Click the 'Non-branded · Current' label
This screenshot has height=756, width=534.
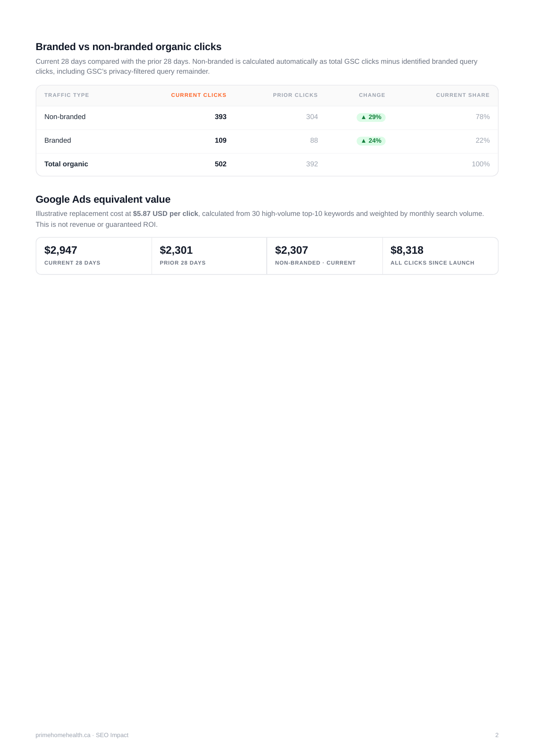pos(315,263)
